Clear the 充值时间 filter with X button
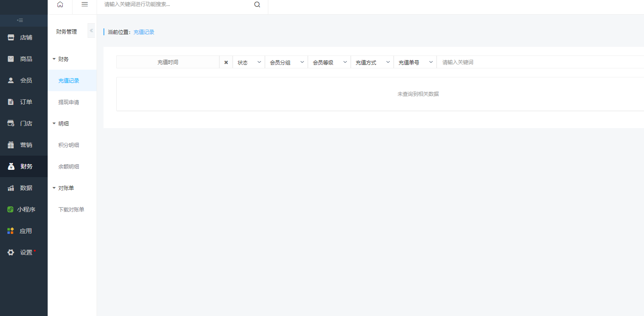 click(x=226, y=62)
